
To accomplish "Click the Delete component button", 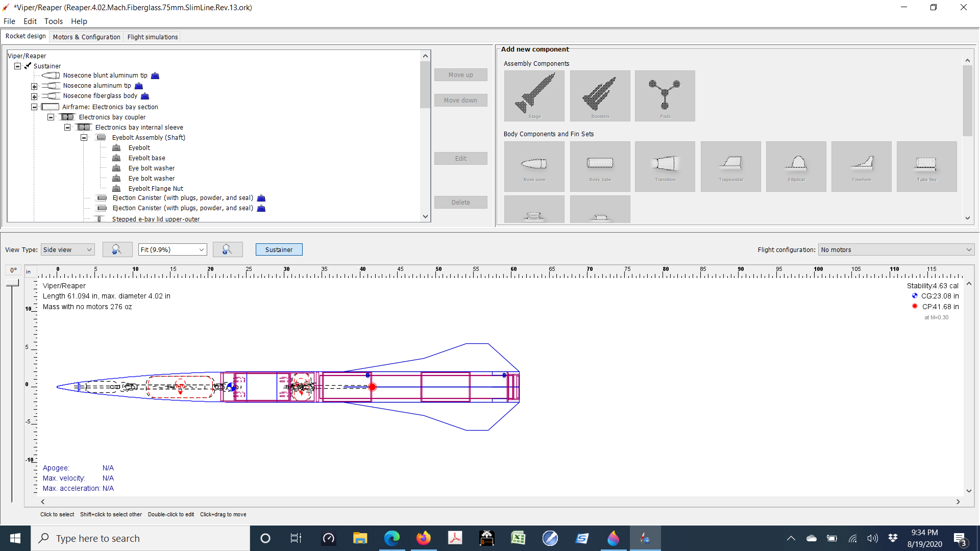I will 461,203.
